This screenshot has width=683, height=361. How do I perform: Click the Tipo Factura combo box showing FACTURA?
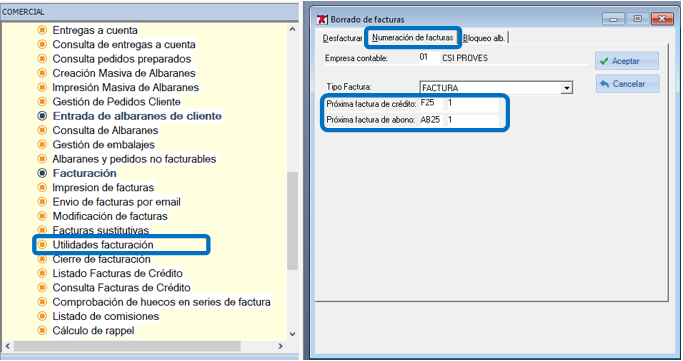pos(496,88)
